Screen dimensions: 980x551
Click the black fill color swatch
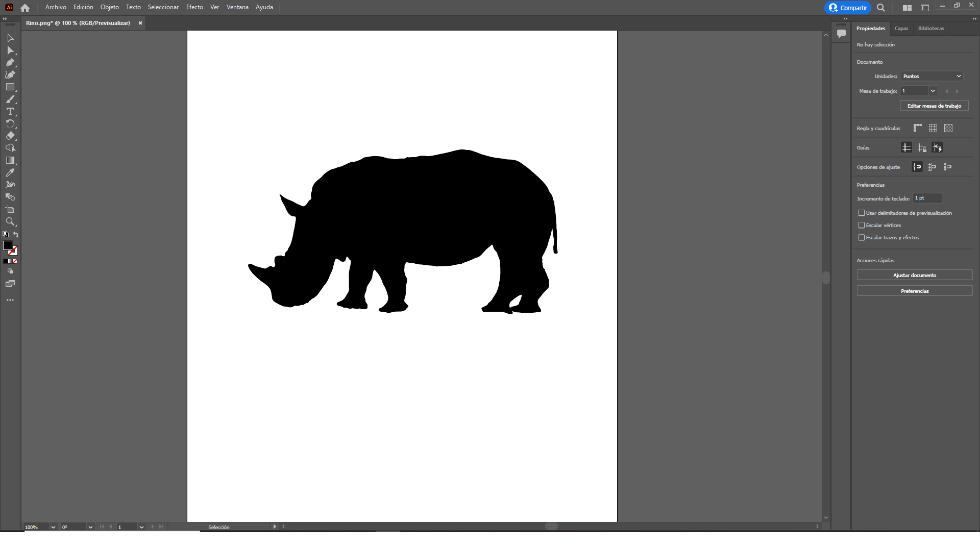[x=8, y=245]
